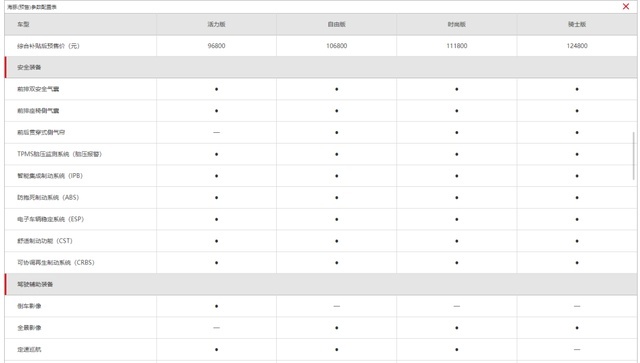Screen dimensions: 640x363
Task: Click the 111800 price cell
Action: coord(456,46)
